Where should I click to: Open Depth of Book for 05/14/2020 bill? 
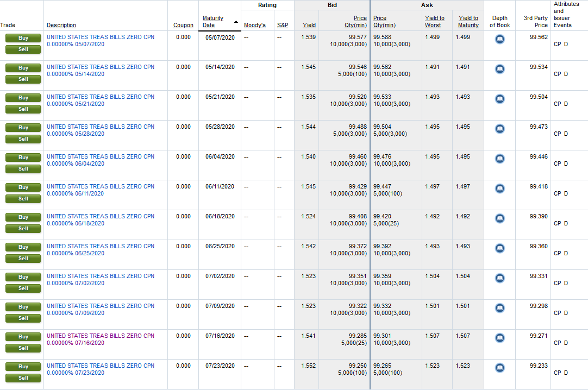coord(499,69)
